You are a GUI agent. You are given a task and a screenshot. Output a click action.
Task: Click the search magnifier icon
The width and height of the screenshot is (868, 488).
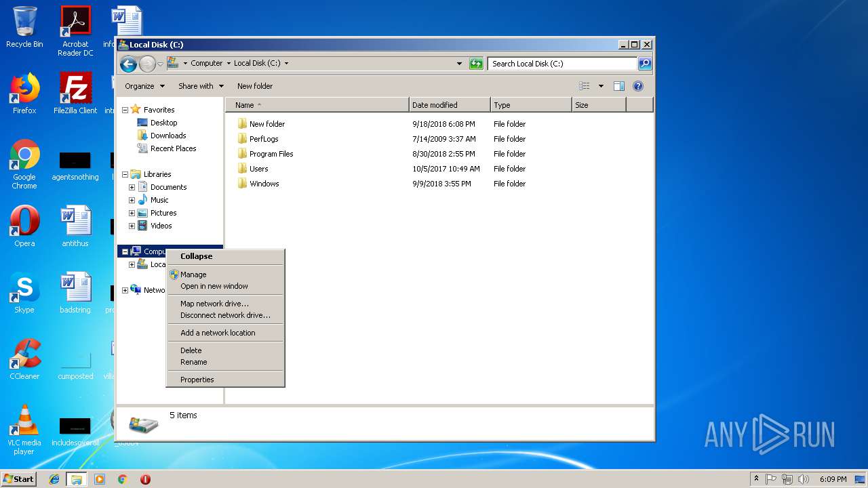coord(645,64)
